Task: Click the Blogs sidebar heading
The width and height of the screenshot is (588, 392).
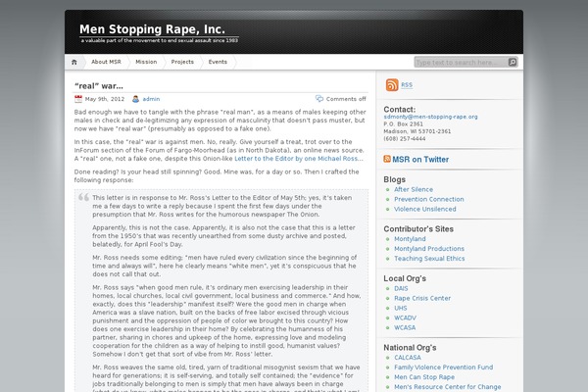Action: [395, 179]
